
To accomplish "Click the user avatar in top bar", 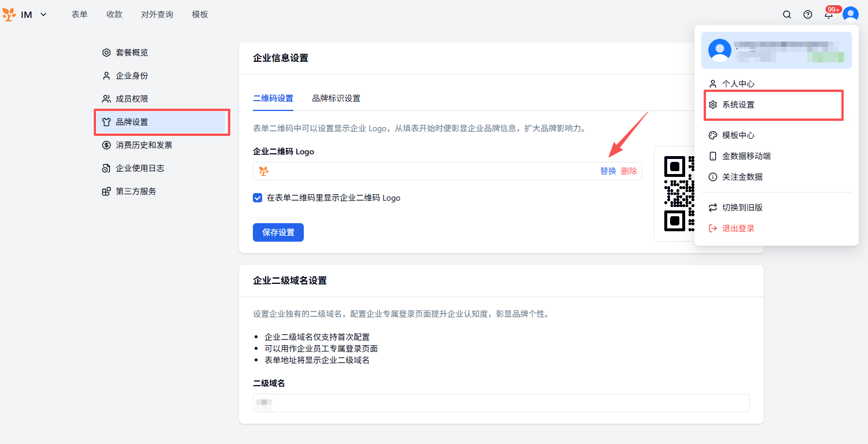I will pyautogui.click(x=850, y=14).
